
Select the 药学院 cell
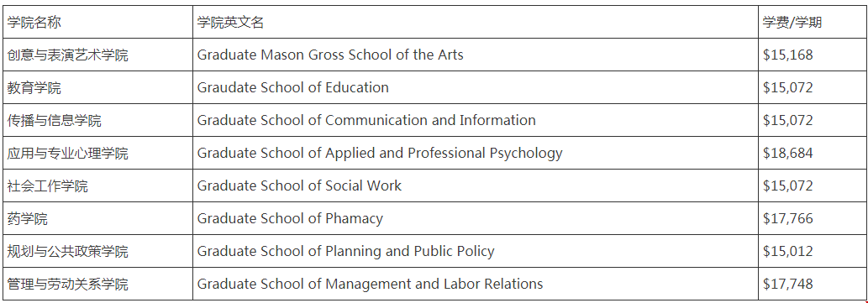[98, 218]
